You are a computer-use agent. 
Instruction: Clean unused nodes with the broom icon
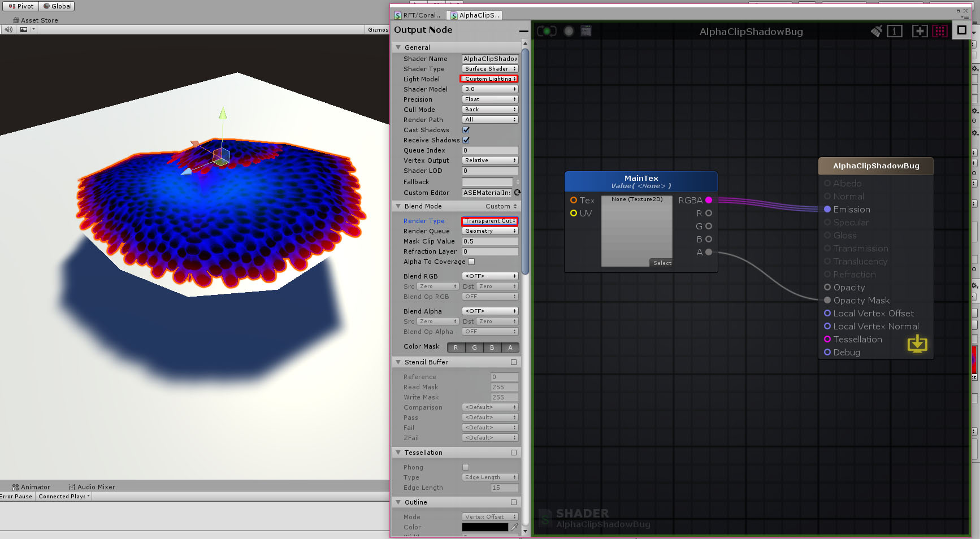click(876, 31)
